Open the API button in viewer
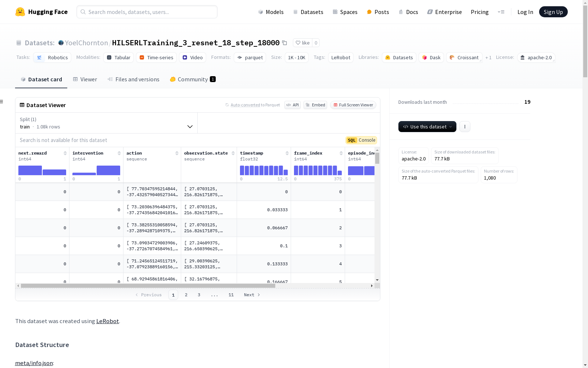The height and width of the screenshot is (368, 588). [293, 105]
